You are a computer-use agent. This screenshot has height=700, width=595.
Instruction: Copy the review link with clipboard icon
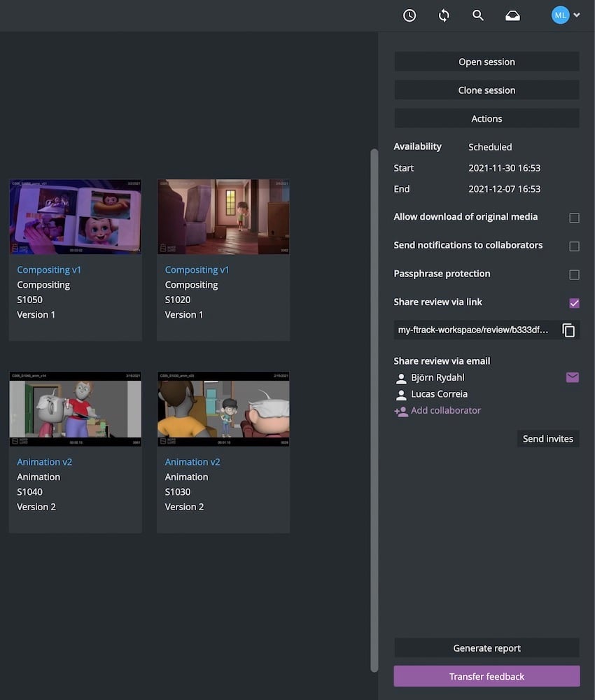pos(568,330)
